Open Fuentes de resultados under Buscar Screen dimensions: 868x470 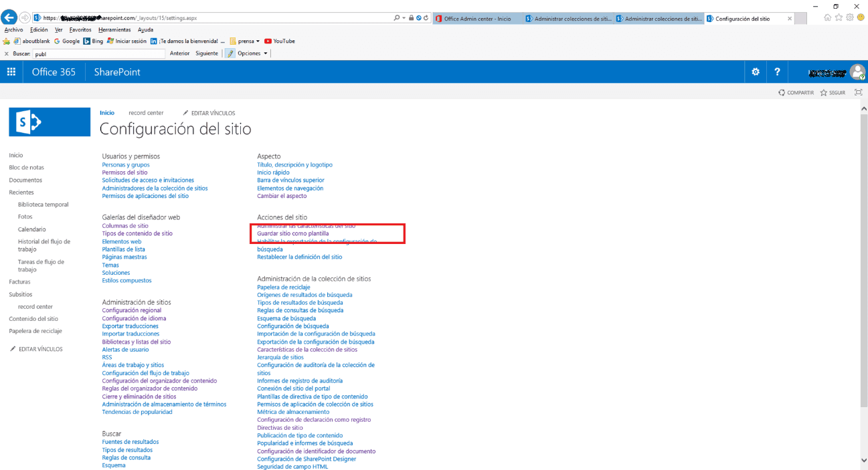[131, 442]
